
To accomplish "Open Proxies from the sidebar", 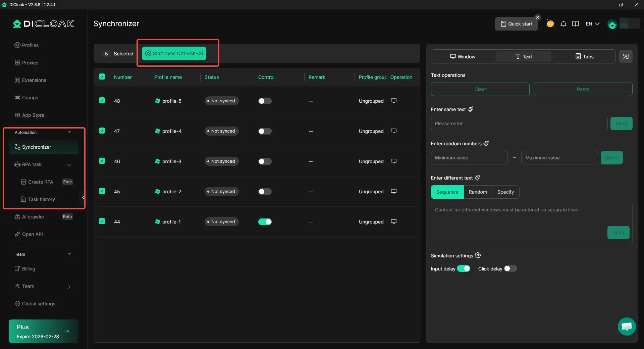I will (30, 63).
